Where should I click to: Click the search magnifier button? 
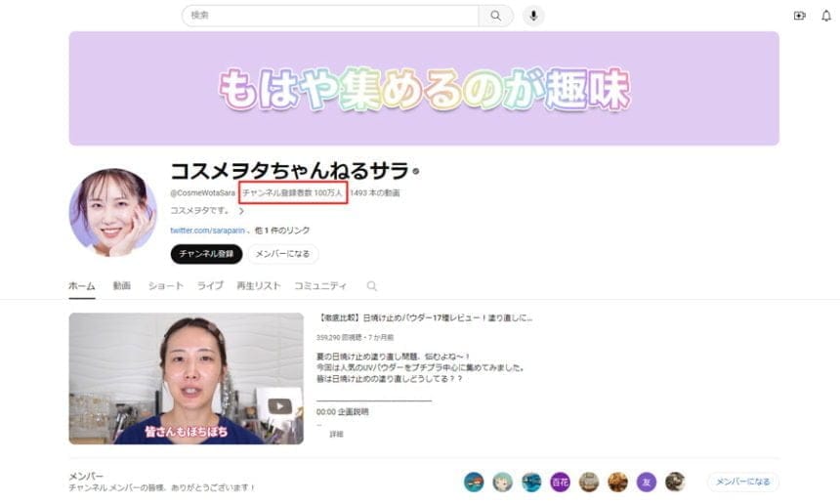coord(495,16)
